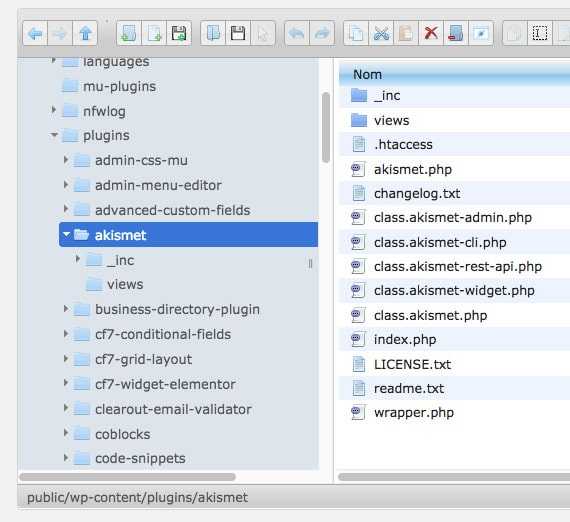Screen dimensions: 570x522
Task: Select the plugins folder label
Action: (x=106, y=136)
